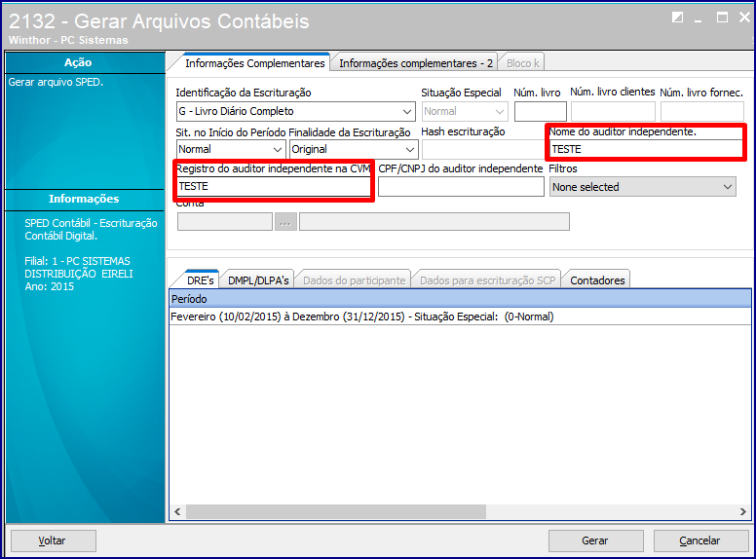The height and width of the screenshot is (559, 756).
Task: Select the Bloco k tab
Action: 522,63
